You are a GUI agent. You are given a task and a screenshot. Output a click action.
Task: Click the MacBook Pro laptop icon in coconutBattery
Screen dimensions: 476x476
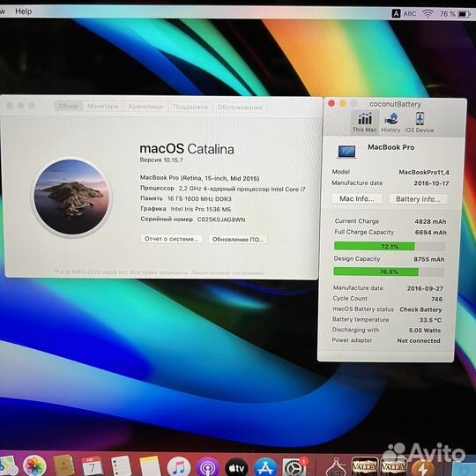(x=346, y=152)
